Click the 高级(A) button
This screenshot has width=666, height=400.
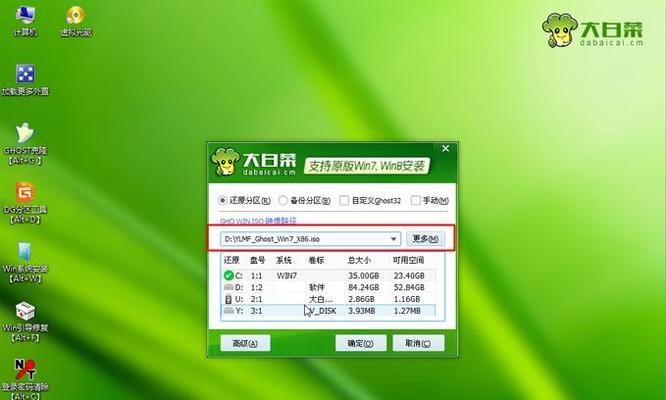pos(245,343)
